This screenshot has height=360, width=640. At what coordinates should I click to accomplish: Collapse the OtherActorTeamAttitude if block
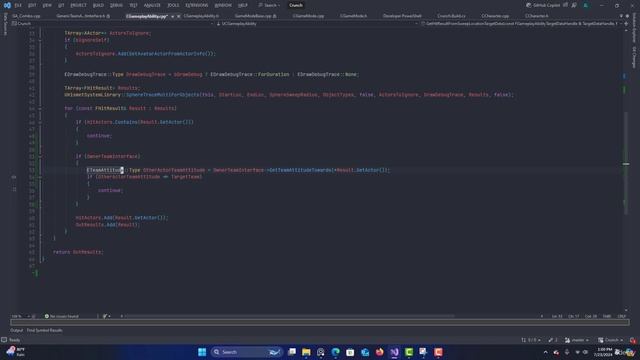40,177
